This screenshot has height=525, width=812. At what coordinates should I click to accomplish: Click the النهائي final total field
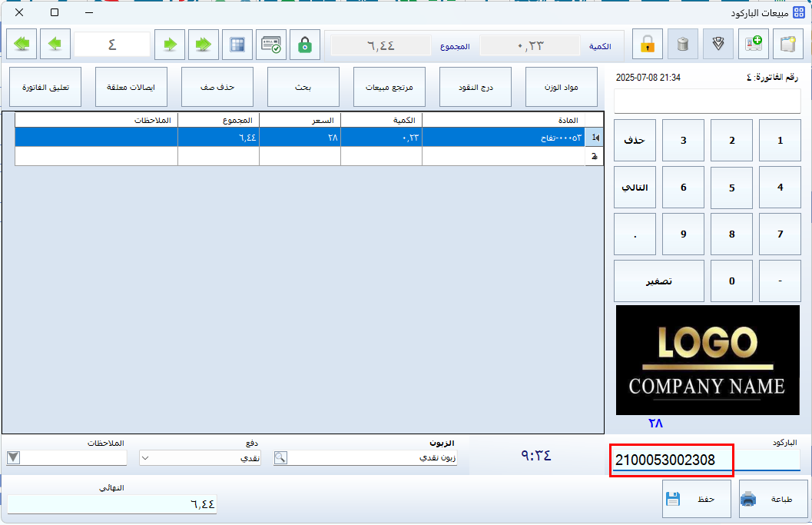(x=112, y=503)
